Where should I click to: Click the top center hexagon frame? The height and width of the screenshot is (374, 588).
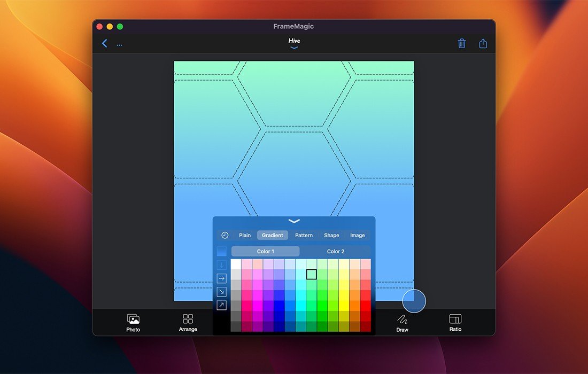click(293, 93)
